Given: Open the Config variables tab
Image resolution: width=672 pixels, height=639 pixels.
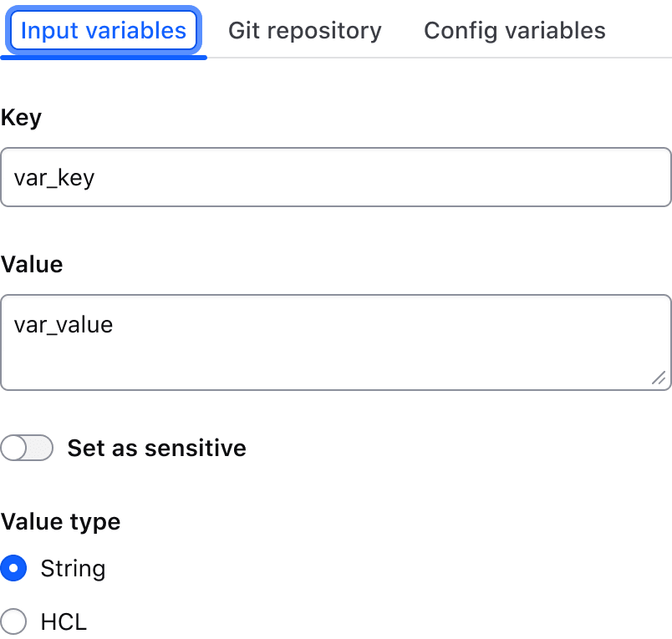Looking at the screenshot, I should tap(514, 30).
